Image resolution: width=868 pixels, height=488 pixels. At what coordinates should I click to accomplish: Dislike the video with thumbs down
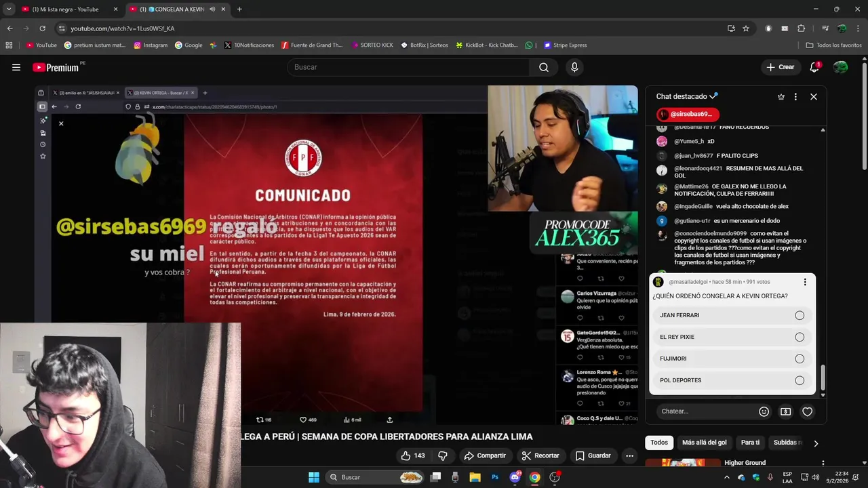(443, 455)
